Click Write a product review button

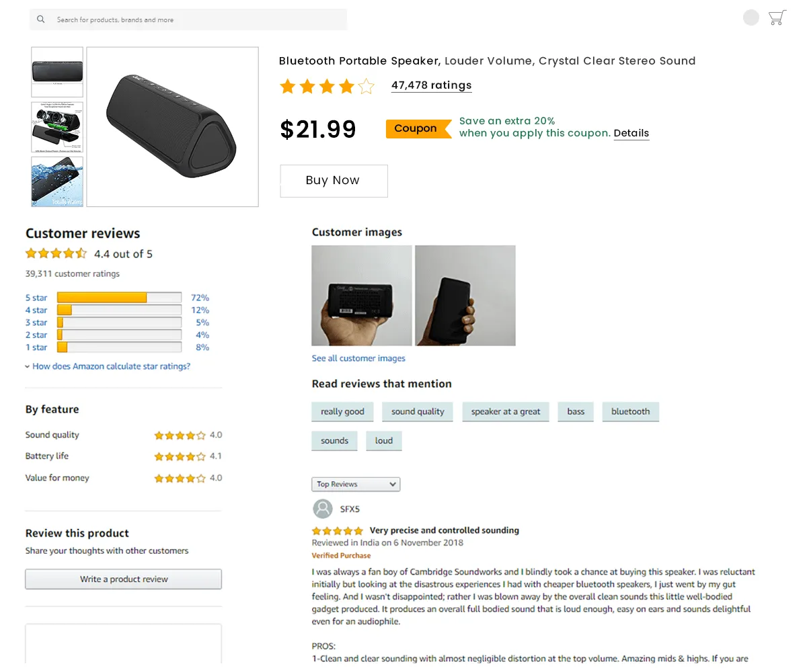pyautogui.click(x=124, y=579)
